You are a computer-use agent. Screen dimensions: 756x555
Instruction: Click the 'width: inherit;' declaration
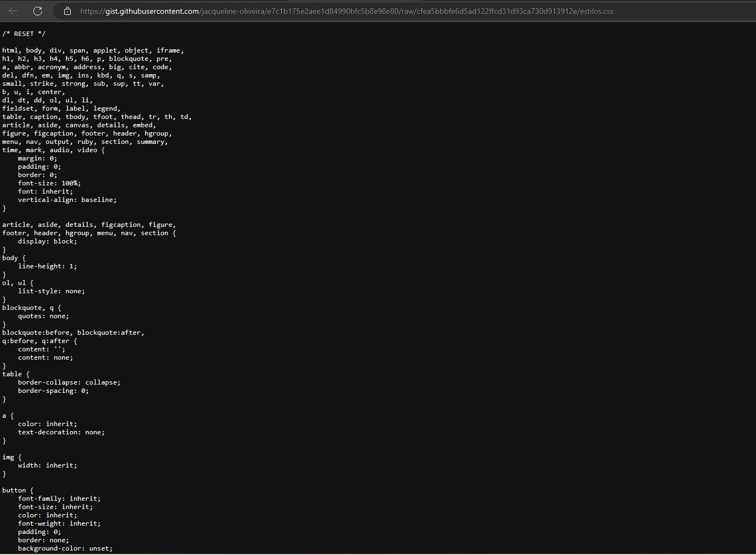pos(48,465)
